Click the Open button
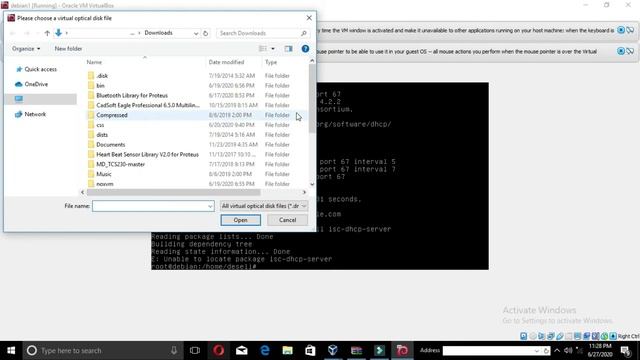This screenshot has width=640, height=360. 240,220
